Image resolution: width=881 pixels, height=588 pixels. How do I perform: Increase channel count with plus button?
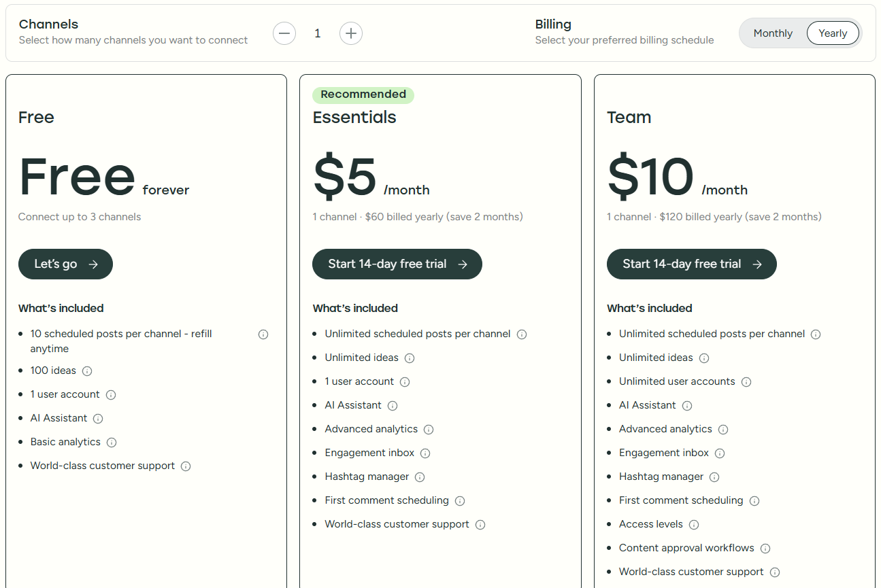coord(351,33)
